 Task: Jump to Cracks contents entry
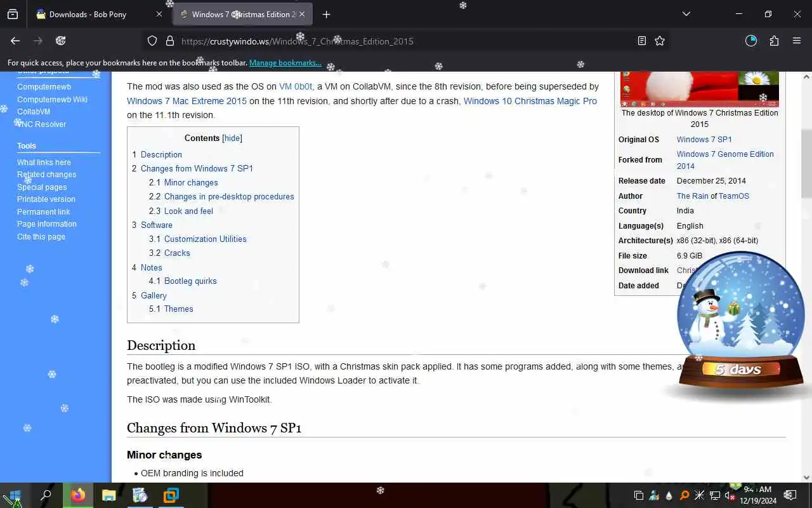point(177,253)
